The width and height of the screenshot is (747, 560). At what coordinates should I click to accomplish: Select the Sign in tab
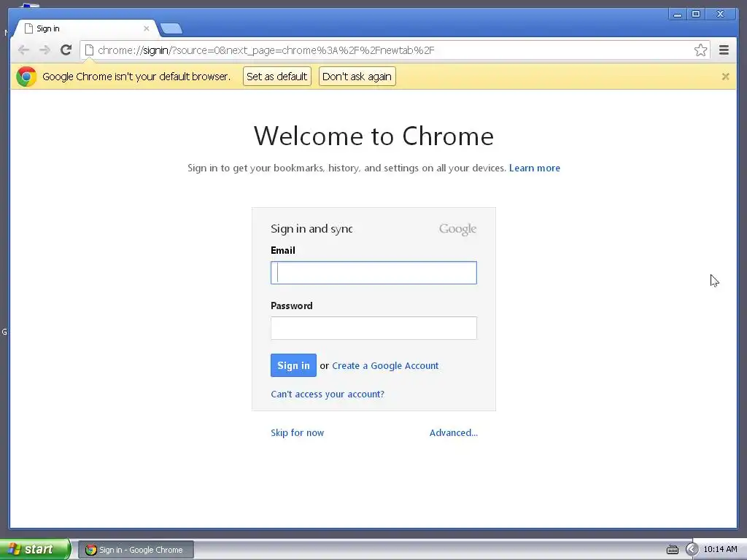86,28
